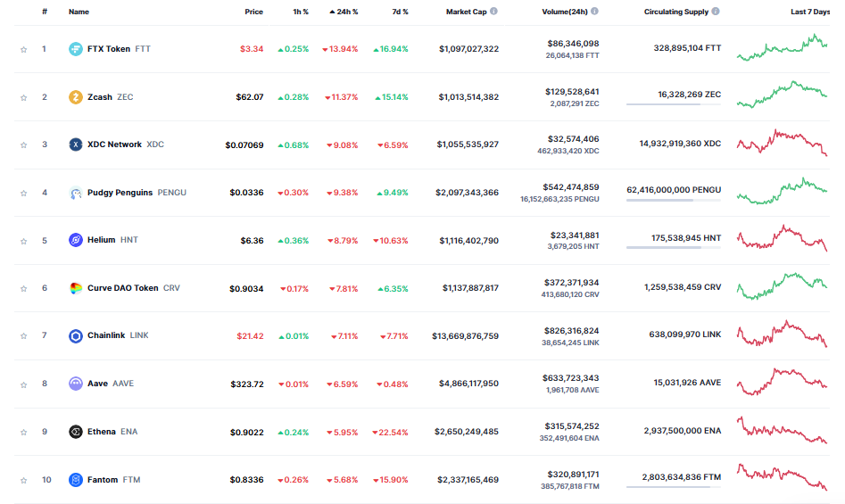The image size is (845, 504).
Task: Sort table by 1h % header
Action: 301,12
